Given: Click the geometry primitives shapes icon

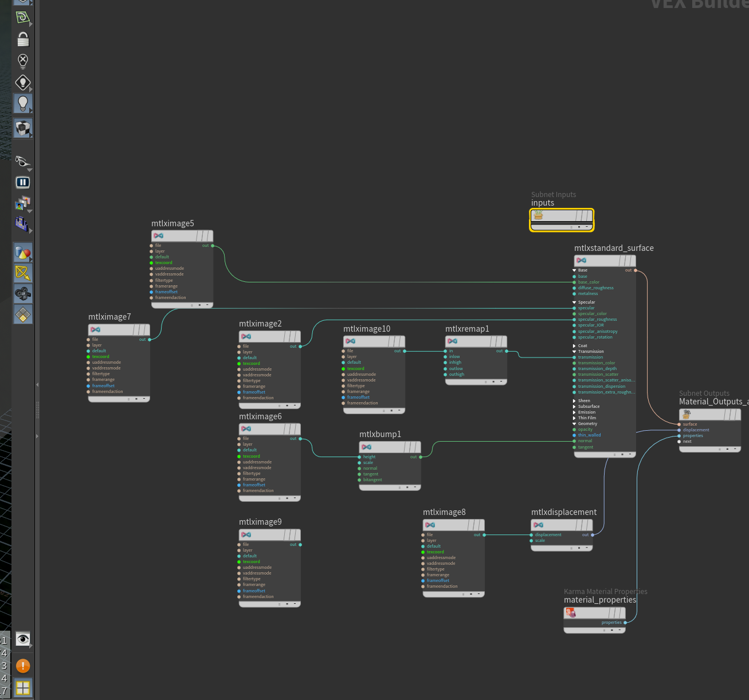Looking at the screenshot, I should point(23,253).
